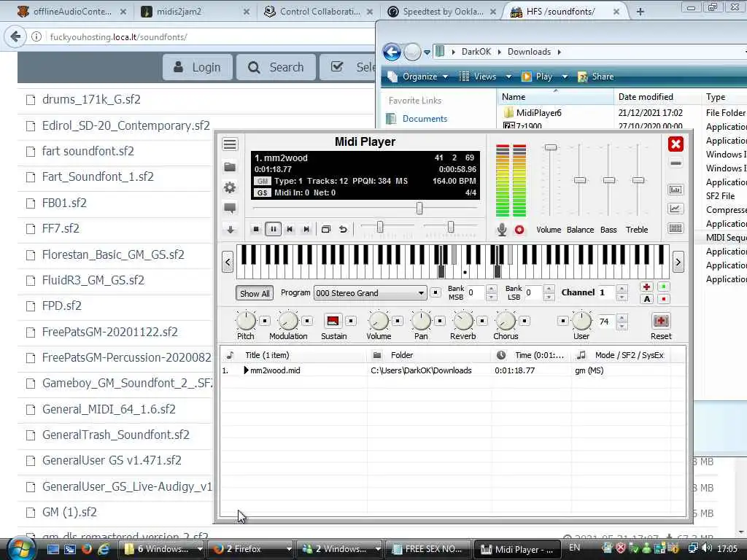Expand Explorer recent pages dropdown arrow
The width and height of the screenshot is (747, 560).
427,52
